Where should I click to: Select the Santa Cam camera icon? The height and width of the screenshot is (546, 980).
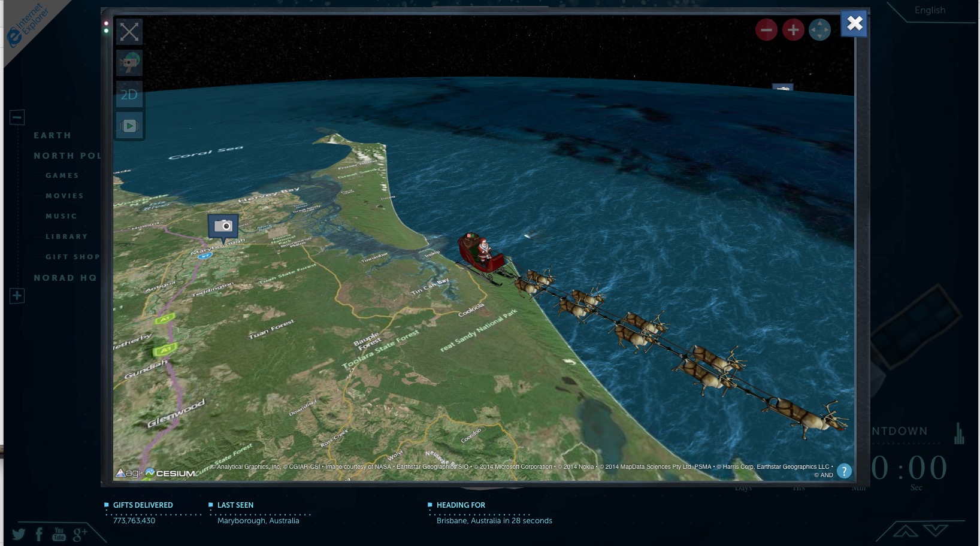(129, 63)
